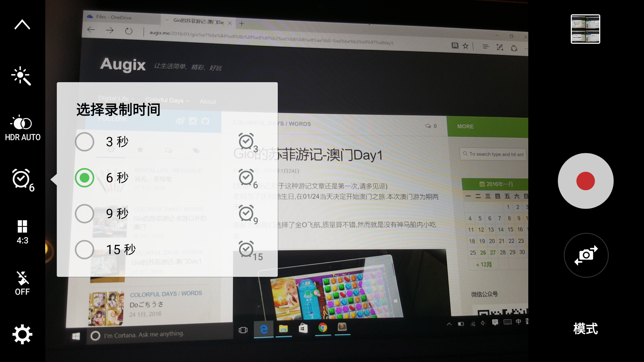Toggle the flash OFF icon
Screen dimensions: 644x362
23,283
